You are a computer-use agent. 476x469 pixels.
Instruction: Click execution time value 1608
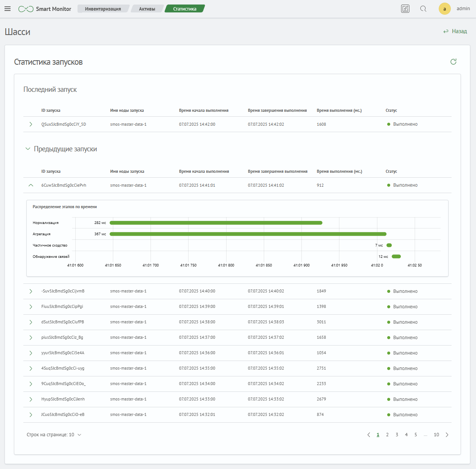tap(321, 124)
